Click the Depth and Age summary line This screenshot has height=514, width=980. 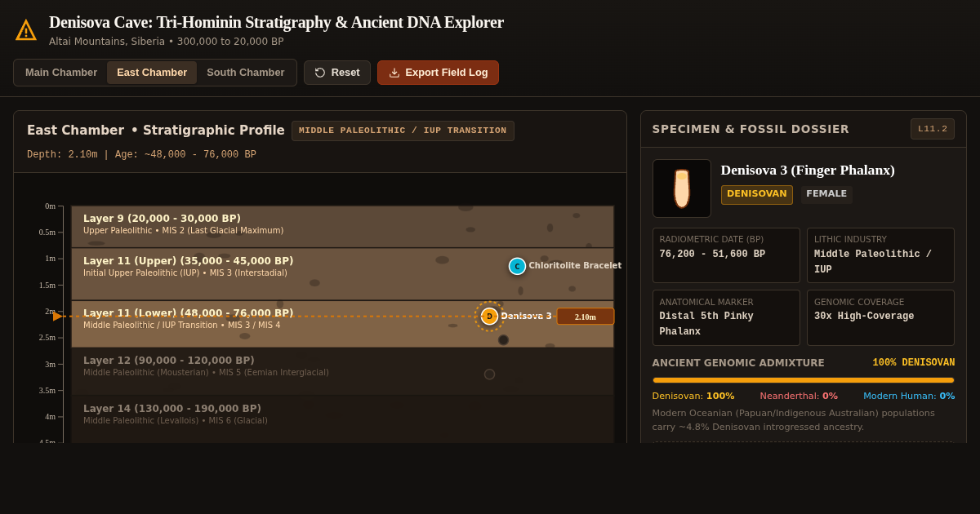(141, 155)
